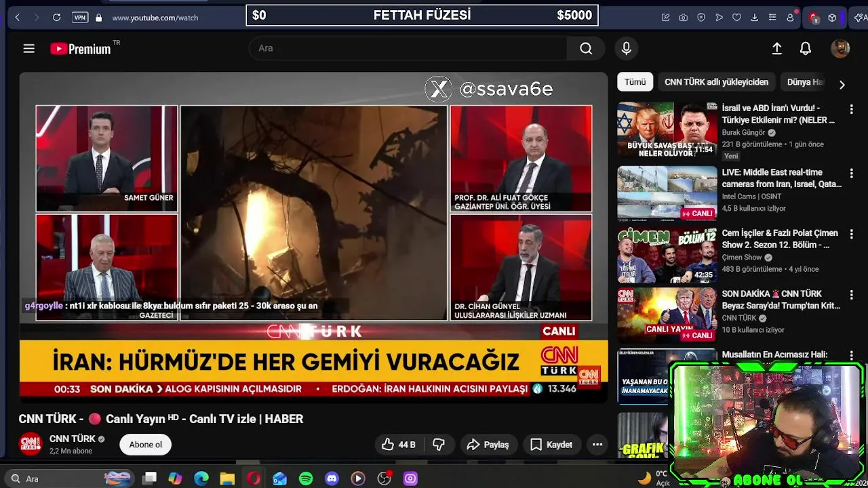Viewport: 868px width, 488px height.
Task: Open more actions three-dot menu under video
Action: click(x=597, y=445)
